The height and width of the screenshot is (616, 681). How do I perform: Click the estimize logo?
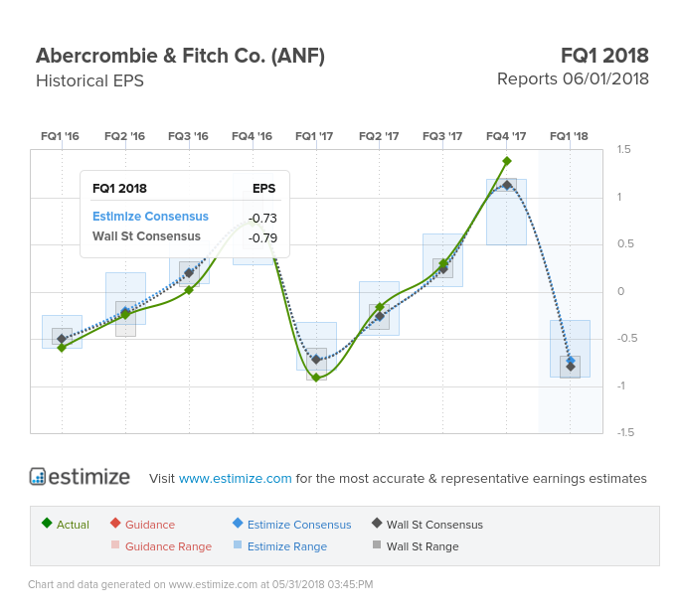click(x=80, y=477)
